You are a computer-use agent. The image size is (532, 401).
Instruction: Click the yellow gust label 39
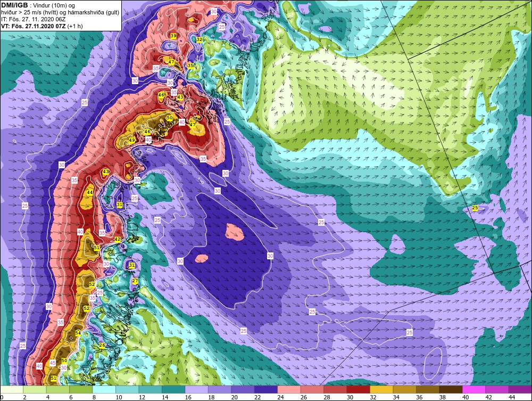coord(173,36)
